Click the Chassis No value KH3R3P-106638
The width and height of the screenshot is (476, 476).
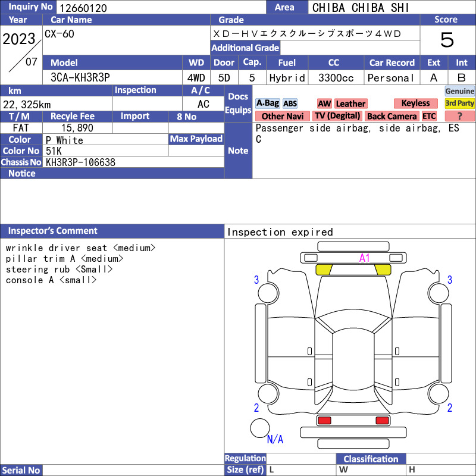point(80,162)
